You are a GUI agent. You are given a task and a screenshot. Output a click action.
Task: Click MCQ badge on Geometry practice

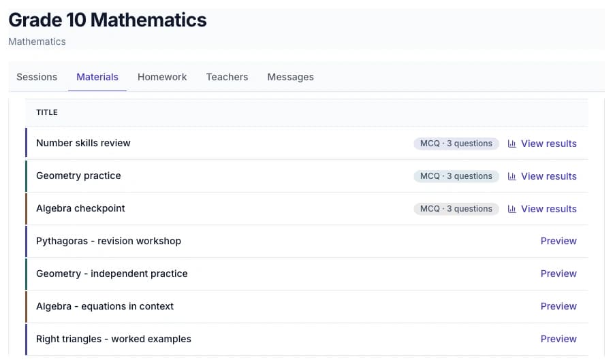point(456,176)
